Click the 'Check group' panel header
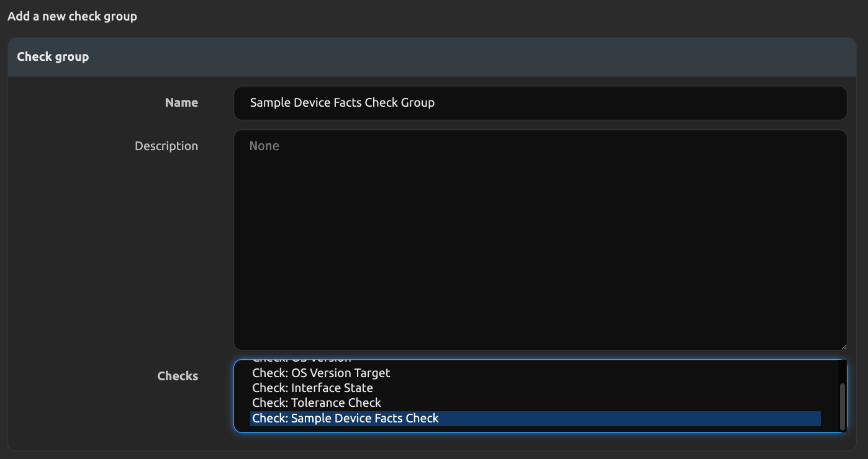Image resolution: width=868 pixels, height=459 pixels. click(53, 57)
